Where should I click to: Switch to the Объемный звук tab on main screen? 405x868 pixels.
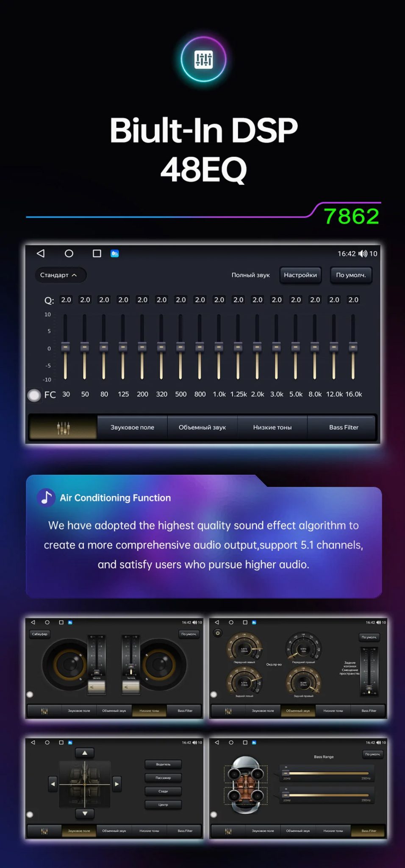[x=202, y=427]
